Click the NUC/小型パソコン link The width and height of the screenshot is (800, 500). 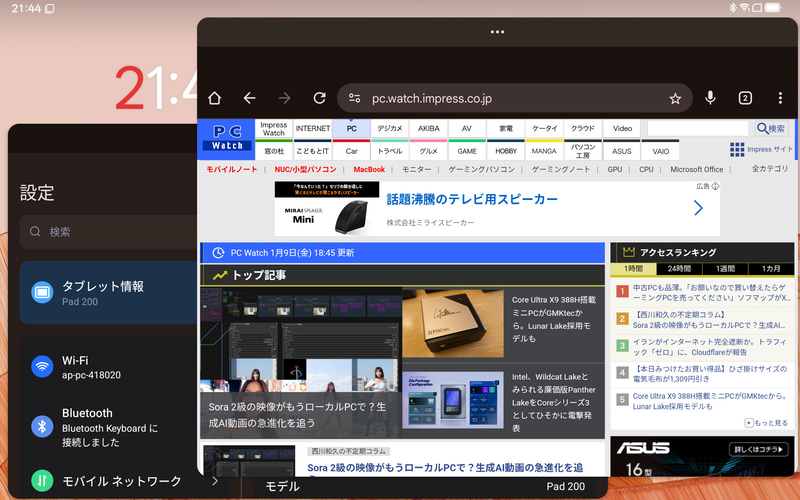[x=305, y=169]
